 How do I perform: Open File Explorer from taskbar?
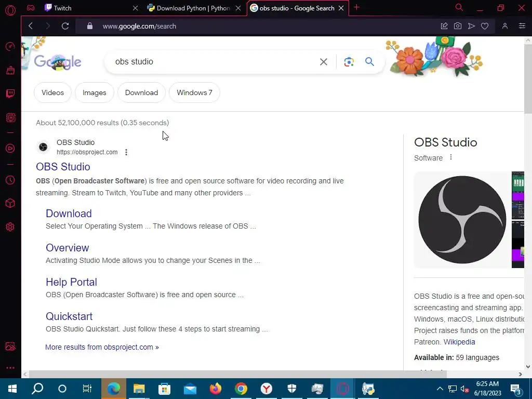click(x=139, y=389)
